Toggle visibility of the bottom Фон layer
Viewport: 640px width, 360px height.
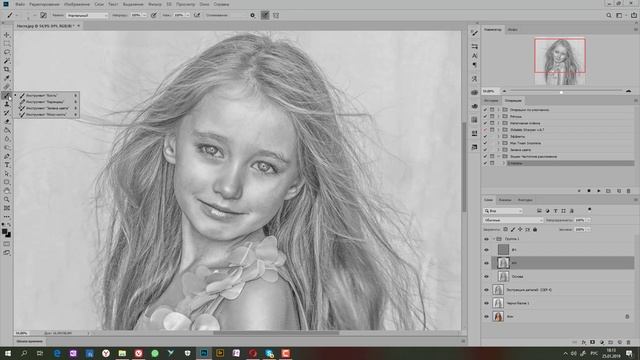486,316
